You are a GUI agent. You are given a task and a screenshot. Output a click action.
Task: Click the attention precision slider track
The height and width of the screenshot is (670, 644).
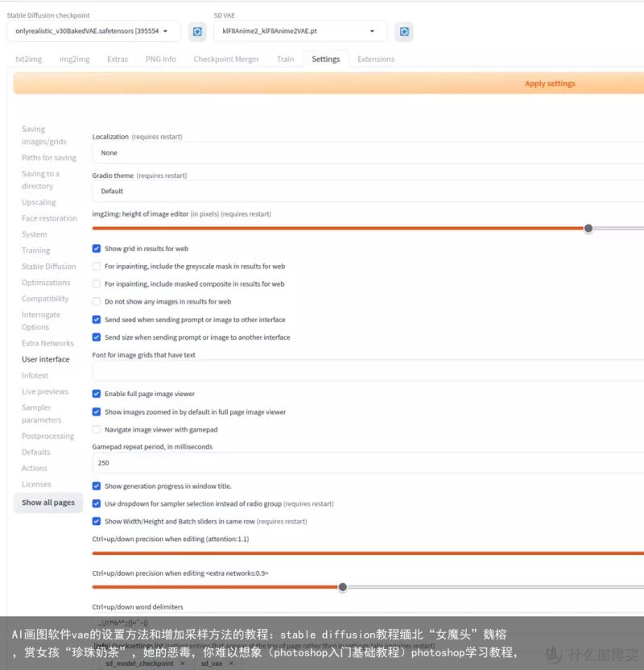pyautogui.click(x=368, y=553)
